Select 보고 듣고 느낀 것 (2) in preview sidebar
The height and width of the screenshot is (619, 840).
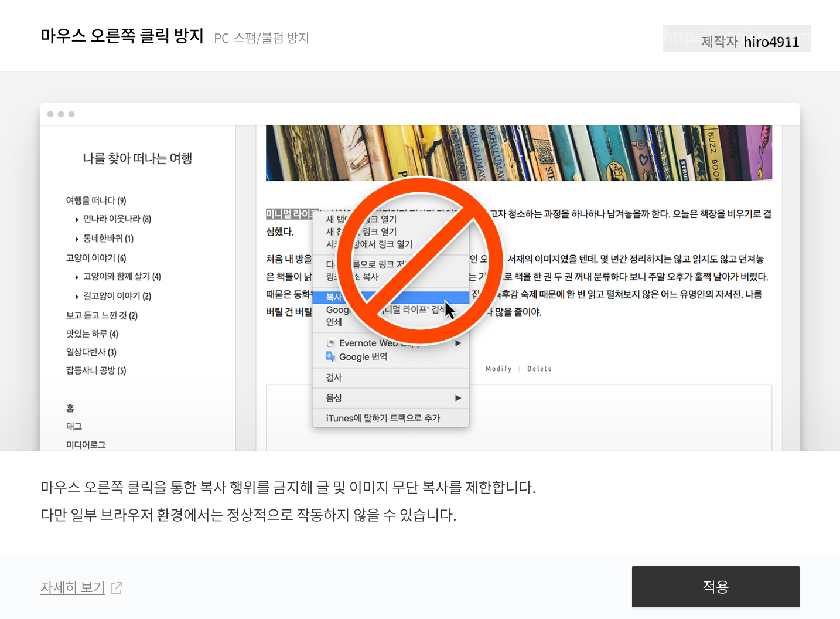click(x=102, y=315)
